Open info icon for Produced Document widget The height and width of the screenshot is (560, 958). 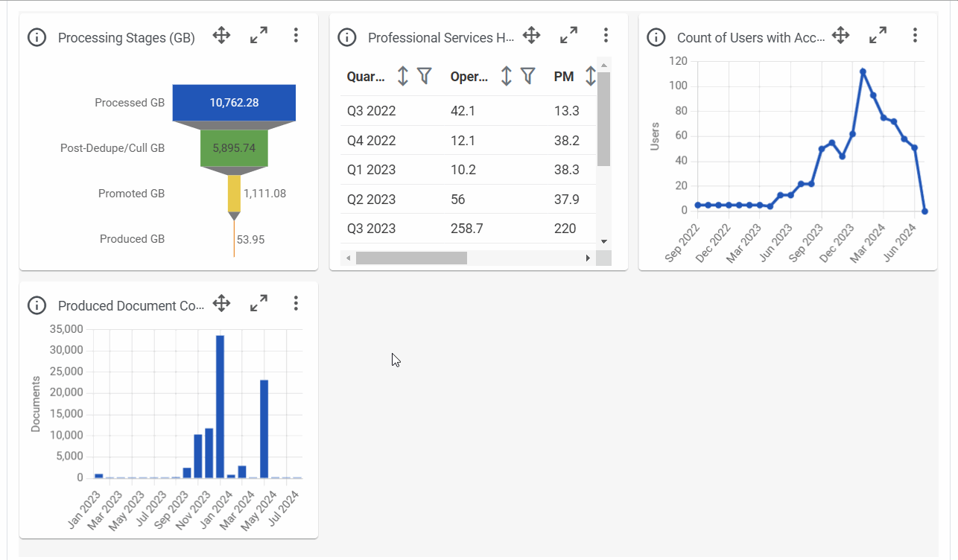[x=37, y=305]
